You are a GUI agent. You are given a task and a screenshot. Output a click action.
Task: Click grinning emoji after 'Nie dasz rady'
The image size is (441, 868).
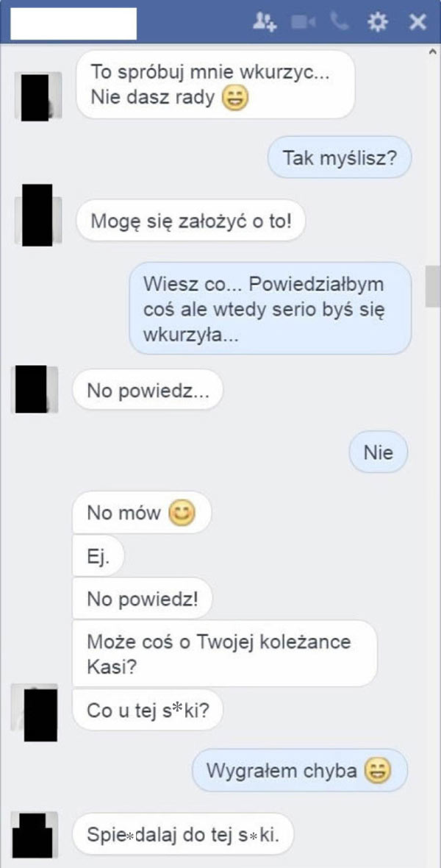(x=235, y=99)
